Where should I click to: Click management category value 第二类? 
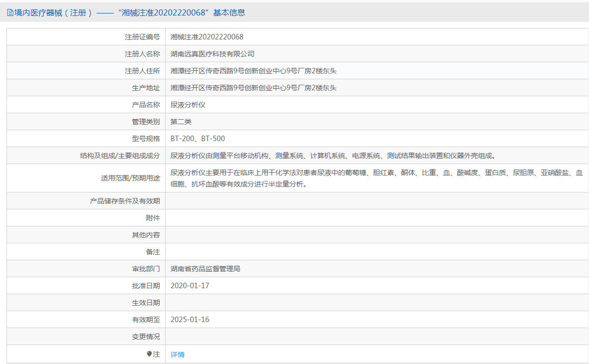181,122
